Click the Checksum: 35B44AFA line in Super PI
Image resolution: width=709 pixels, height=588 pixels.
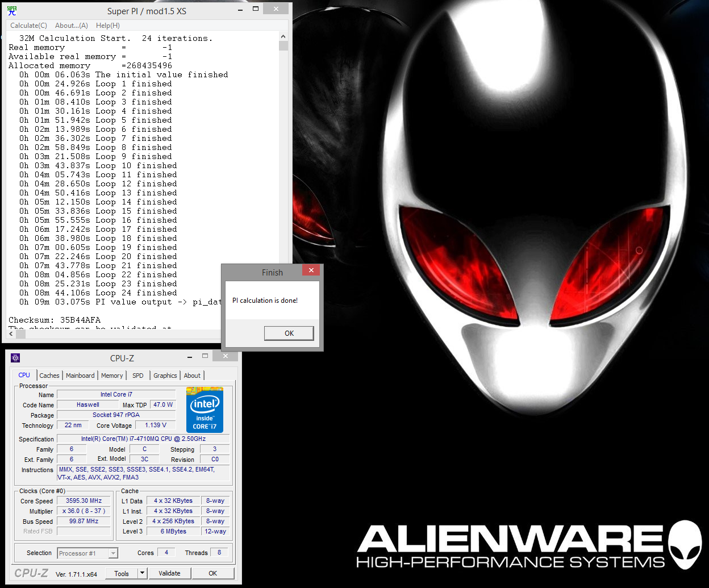click(x=55, y=320)
